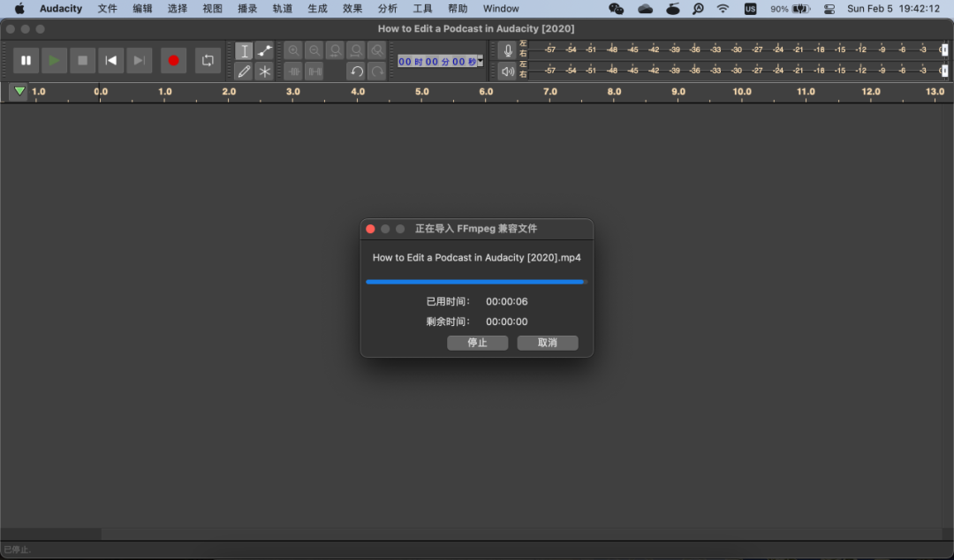Open the speaker playback meter menu
Viewport: 954px width, 560px height.
(x=507, y=72)
